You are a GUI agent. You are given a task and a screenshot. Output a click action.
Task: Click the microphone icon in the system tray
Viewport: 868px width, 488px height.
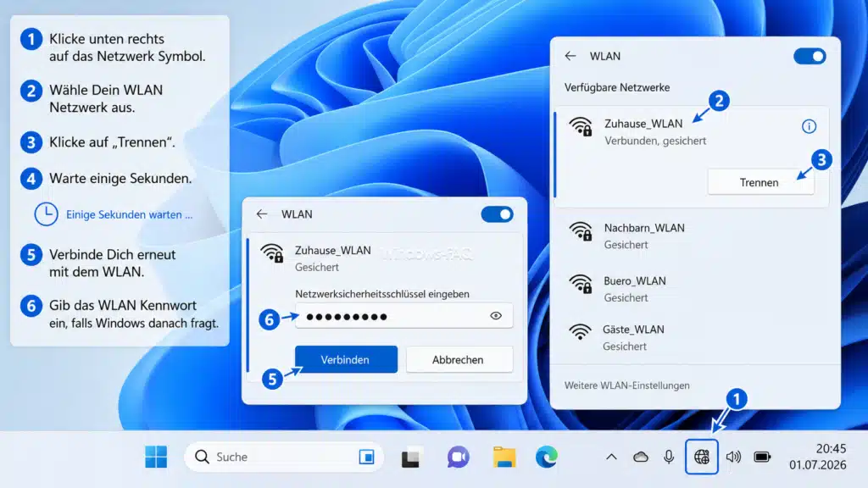tap(669, 457)
